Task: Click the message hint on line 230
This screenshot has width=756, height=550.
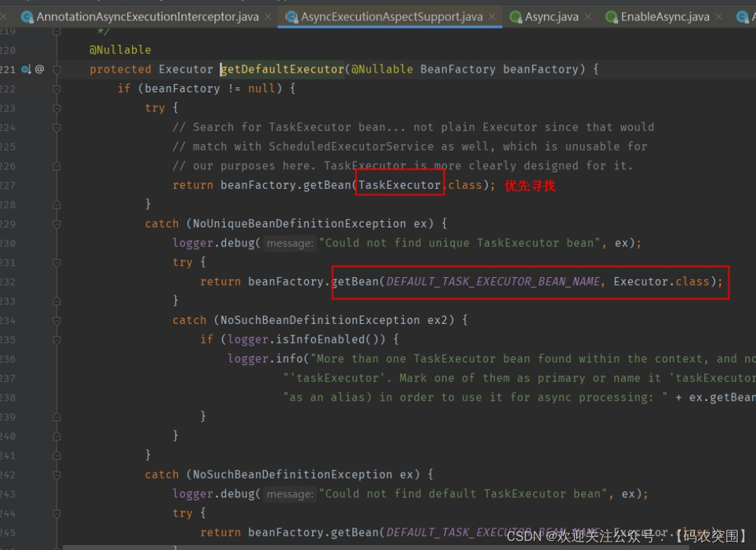Action: click(x=290, y=244)
